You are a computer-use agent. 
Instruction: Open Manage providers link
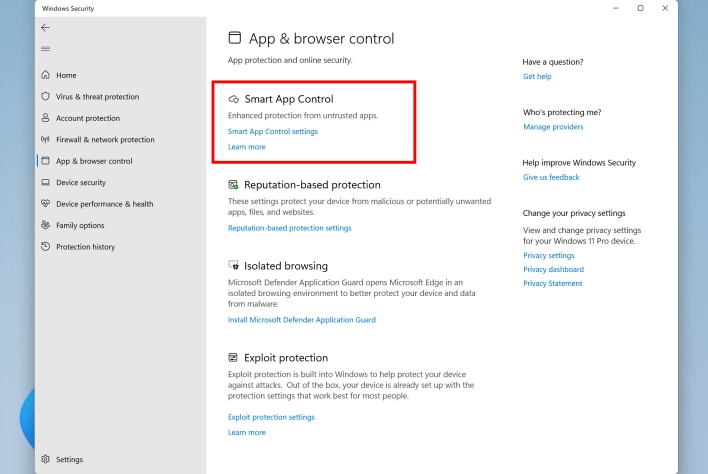553,127
